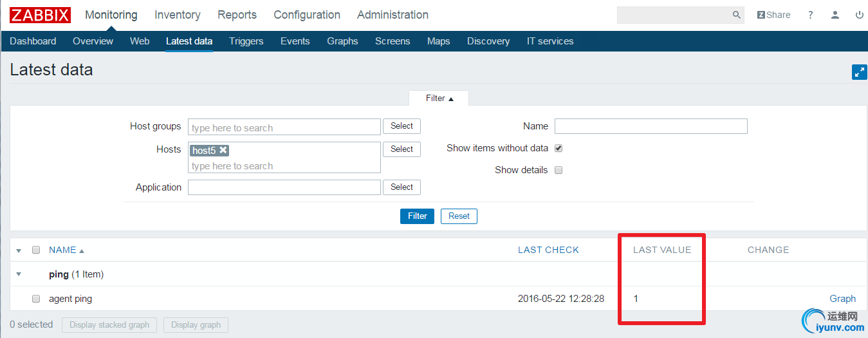Viewport: 868px width, 338px height.
Task: Click the Zabbix logo
Action: [40, 15]
